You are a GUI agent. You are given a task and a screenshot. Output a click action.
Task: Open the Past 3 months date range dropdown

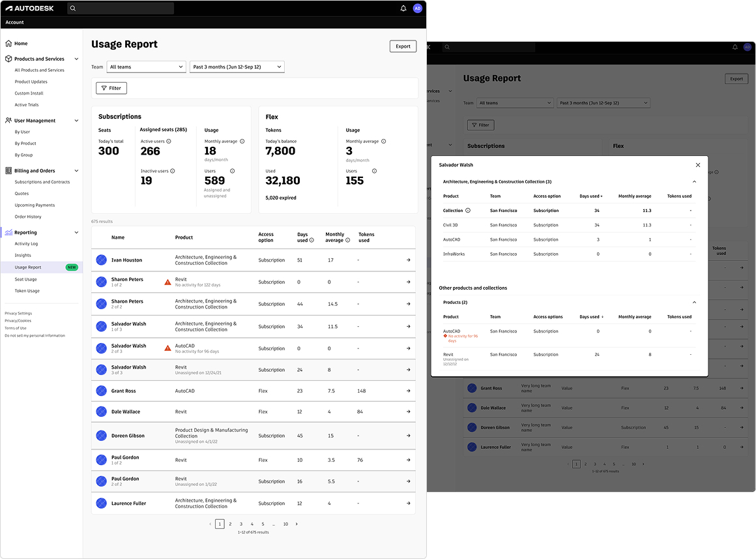(237, 67)
